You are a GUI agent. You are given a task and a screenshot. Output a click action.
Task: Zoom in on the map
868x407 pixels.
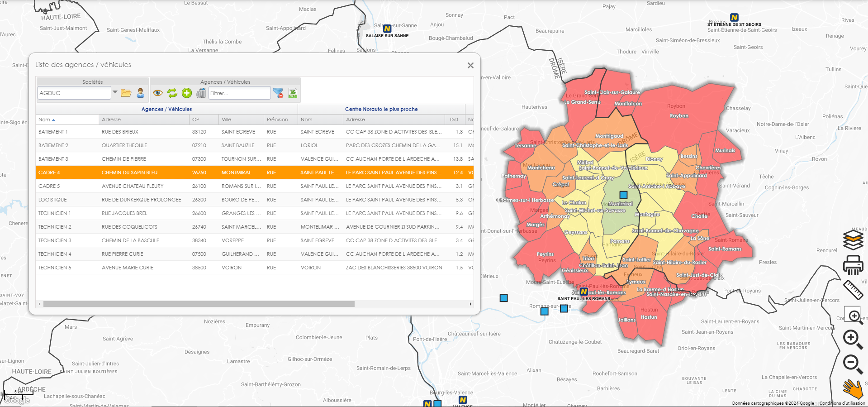pyautogui.click(x=853, y=339)
